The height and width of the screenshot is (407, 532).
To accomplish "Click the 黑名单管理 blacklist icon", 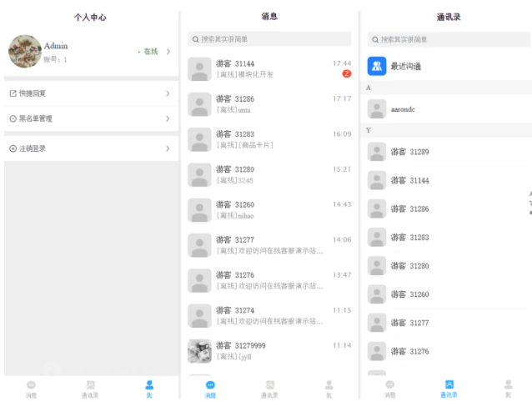I will [13, 118].
